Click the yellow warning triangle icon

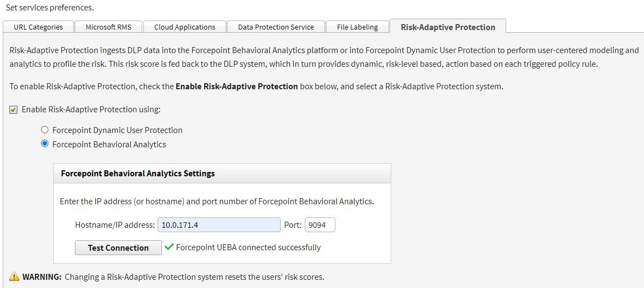(x=14, y=277)
